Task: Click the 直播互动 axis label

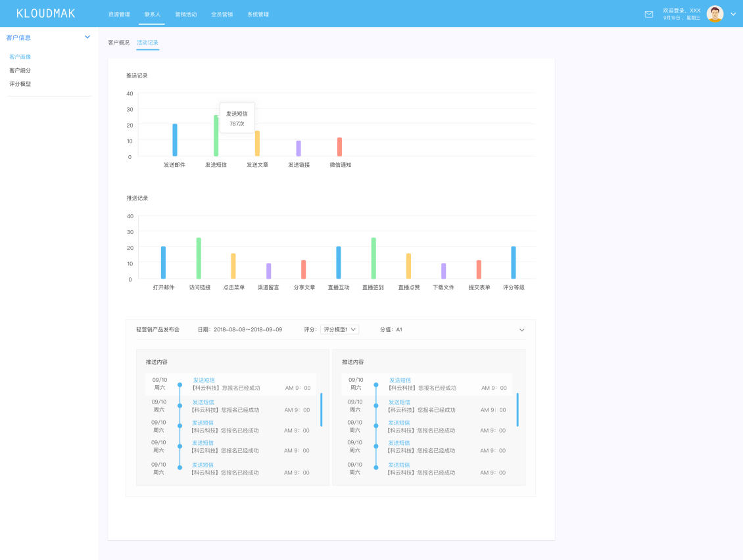Action: (x=339, y=288)
